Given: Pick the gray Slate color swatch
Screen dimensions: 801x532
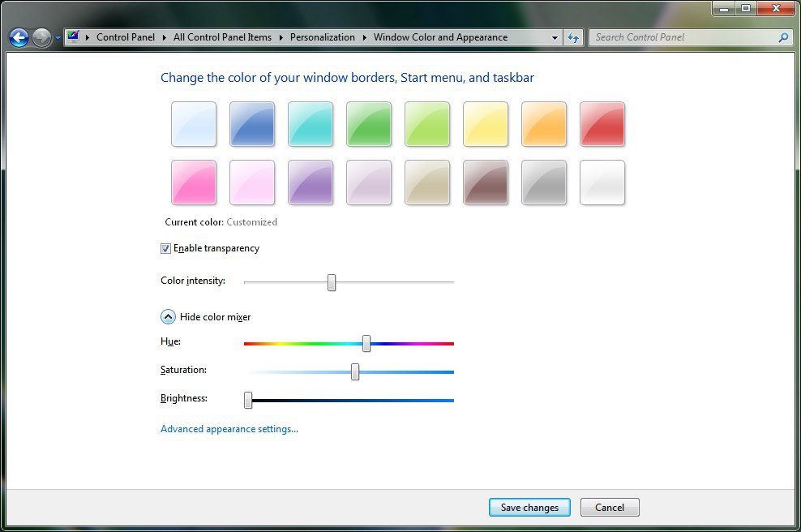Looking at the screenshot, I should (543, 182).
